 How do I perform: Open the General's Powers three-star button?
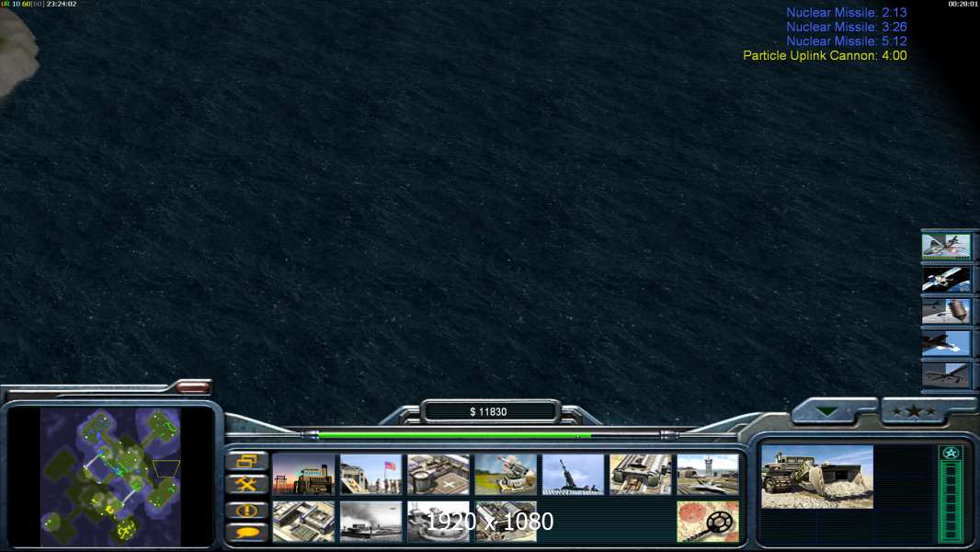click(915, 411)
